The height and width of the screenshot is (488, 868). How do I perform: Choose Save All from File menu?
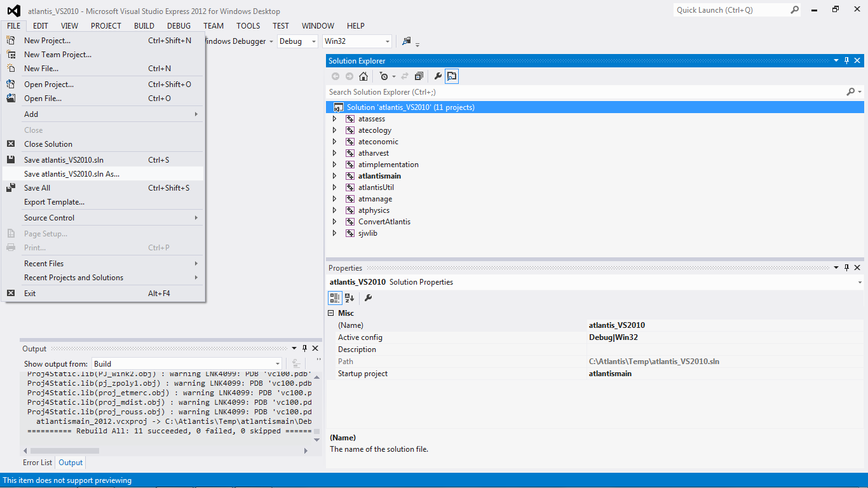(x=37, y=188)
